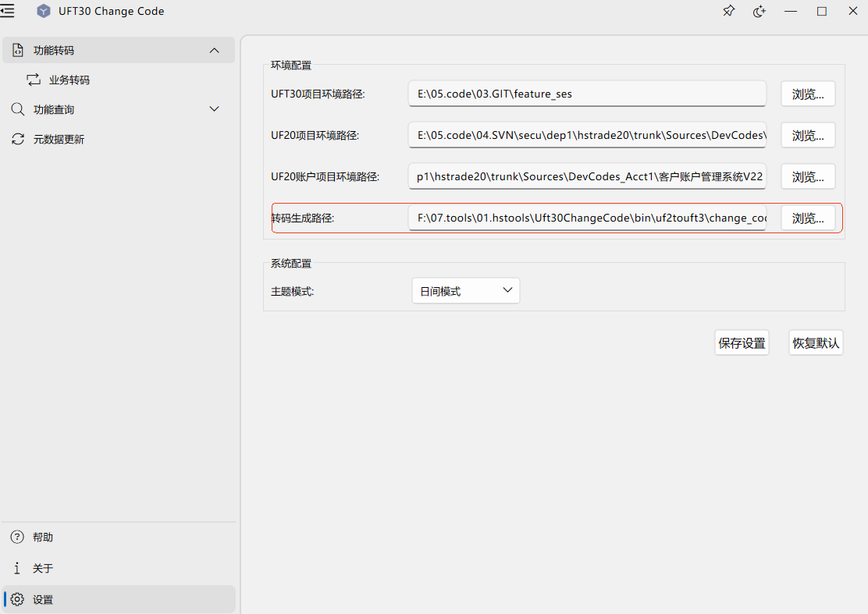Browse for UF20项目环境路径
The width and height of the screenshot is (868, 614).
[x=808, y=136]
